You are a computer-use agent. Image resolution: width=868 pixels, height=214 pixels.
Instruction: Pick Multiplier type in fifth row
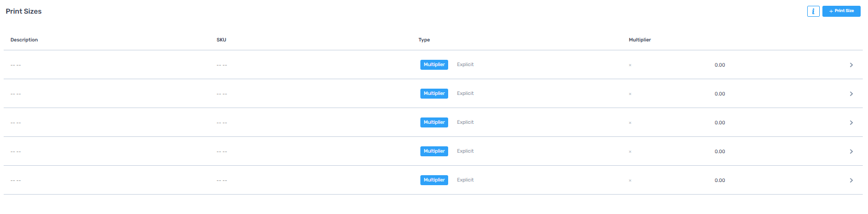pyautogui.click(x=434, y=180)
